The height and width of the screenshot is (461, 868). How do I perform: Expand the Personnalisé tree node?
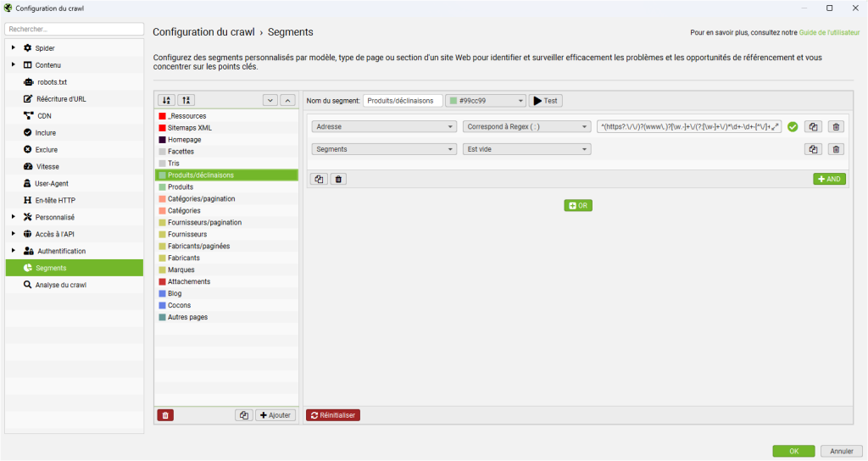pos(14,217)
